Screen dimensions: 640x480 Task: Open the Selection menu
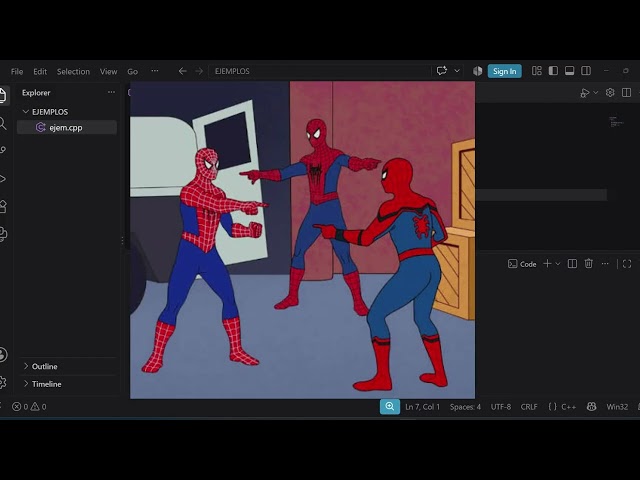tap(73, 71)
